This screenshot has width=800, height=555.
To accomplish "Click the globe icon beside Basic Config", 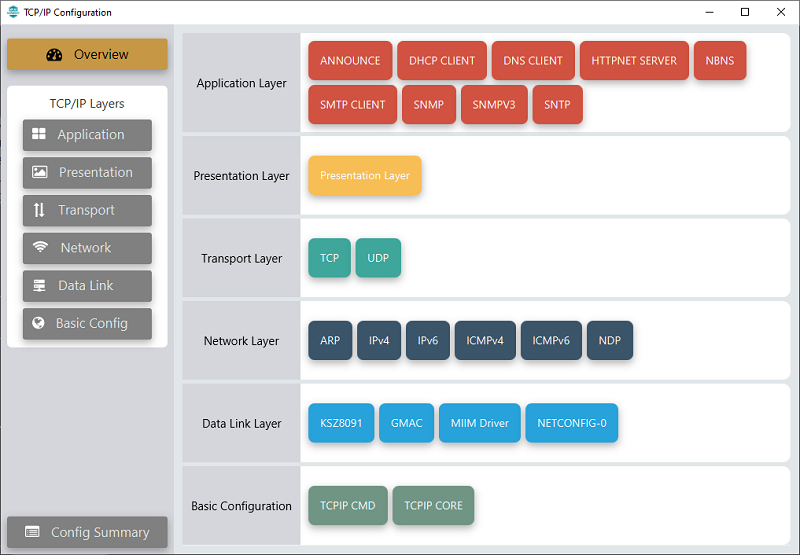I will pos(39,323).
